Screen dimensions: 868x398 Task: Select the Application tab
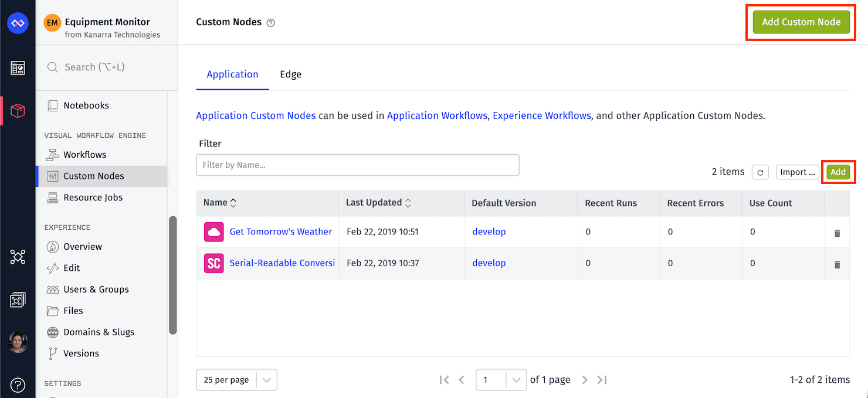click(232, 74)
